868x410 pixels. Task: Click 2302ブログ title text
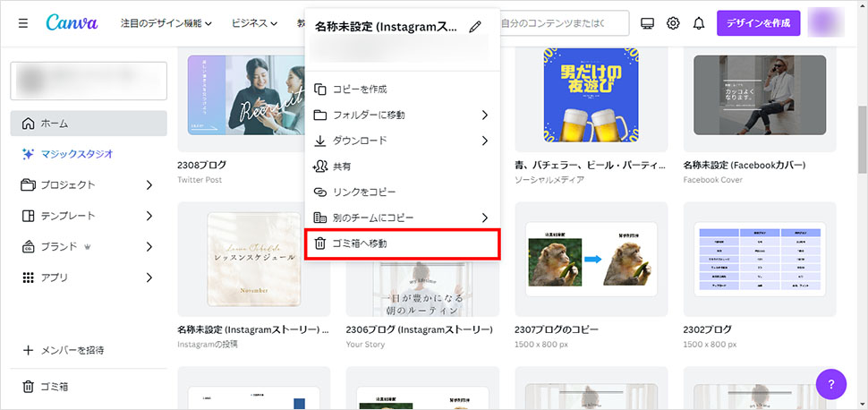(708, 330)
